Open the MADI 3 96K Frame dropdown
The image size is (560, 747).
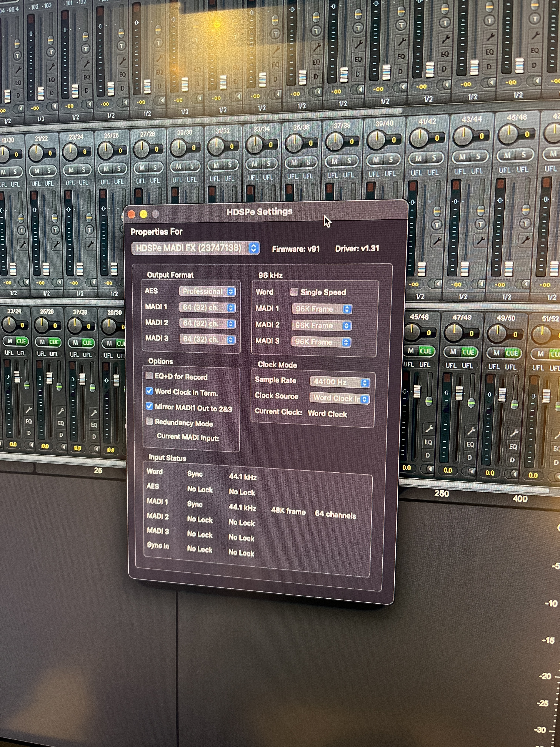[321, 342]
